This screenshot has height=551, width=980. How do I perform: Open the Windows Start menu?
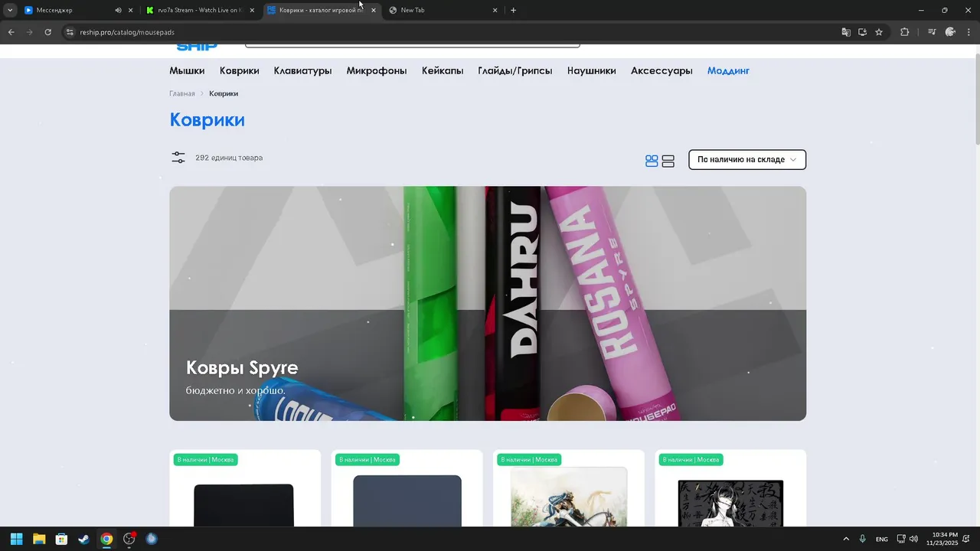click(x=16, y=539)
